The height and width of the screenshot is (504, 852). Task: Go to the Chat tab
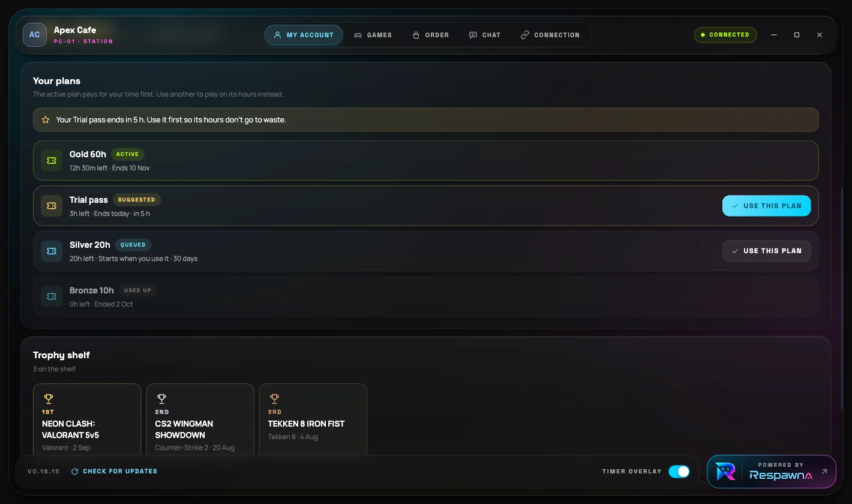coord(485,35)
